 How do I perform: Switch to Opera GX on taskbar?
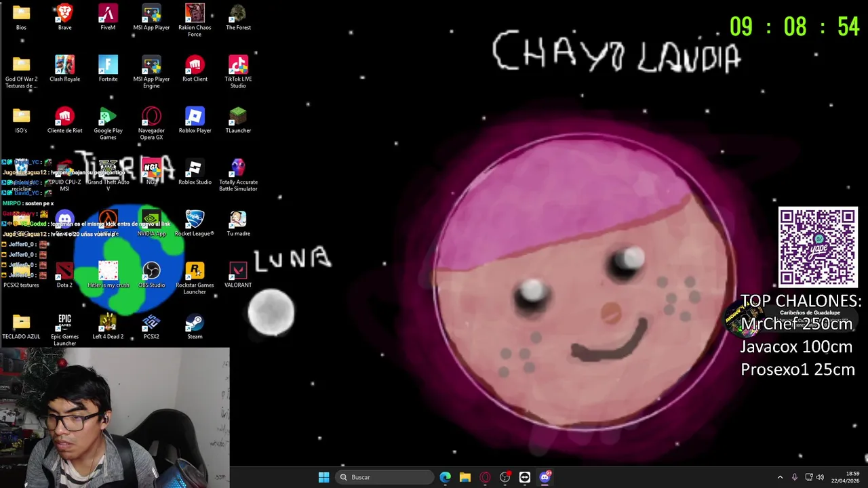(x=485, y=477)
